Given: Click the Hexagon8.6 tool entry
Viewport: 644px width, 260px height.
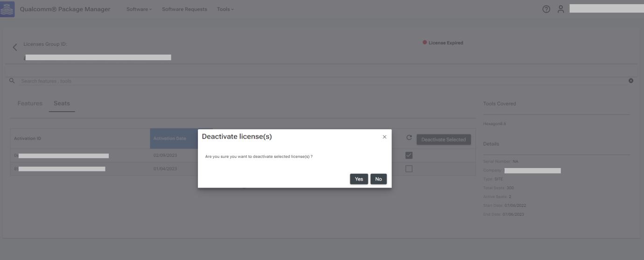Looking at the screenshot, I should 495,124.
